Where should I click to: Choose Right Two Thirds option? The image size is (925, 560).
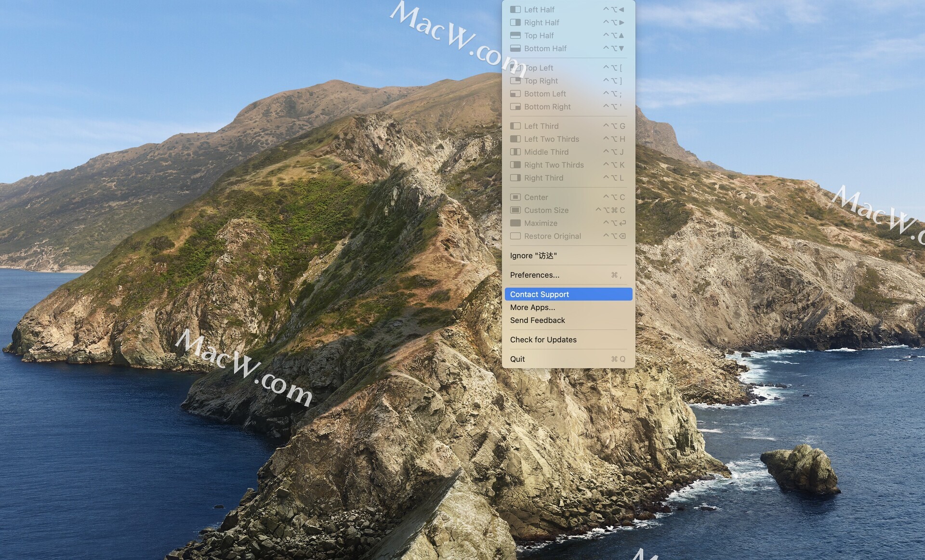[x=554, y=165]
